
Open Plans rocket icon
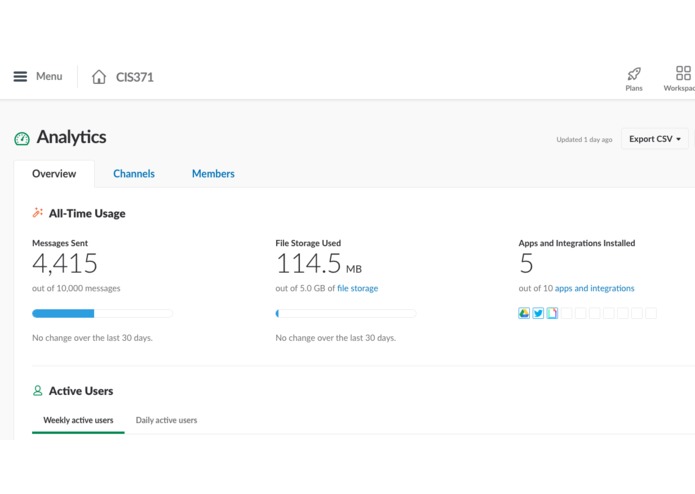[x=634, y=74]
